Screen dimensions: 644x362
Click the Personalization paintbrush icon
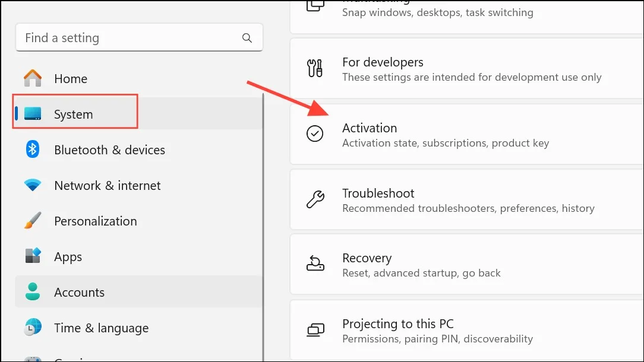33,220
